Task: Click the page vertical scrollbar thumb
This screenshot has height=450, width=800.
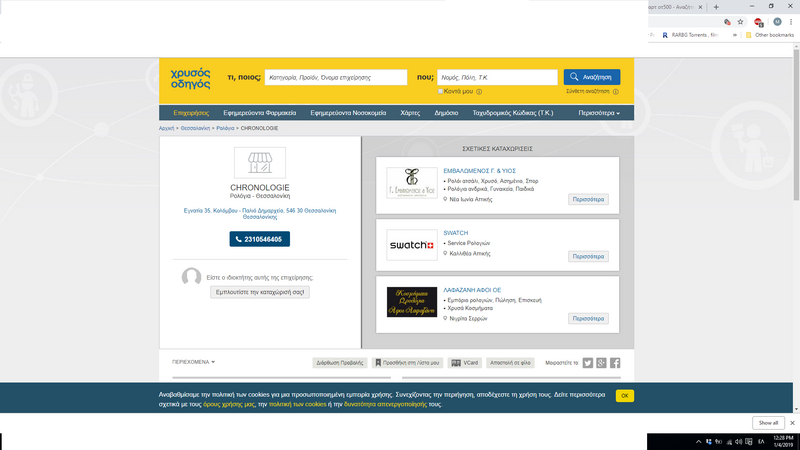Action: 796,123
